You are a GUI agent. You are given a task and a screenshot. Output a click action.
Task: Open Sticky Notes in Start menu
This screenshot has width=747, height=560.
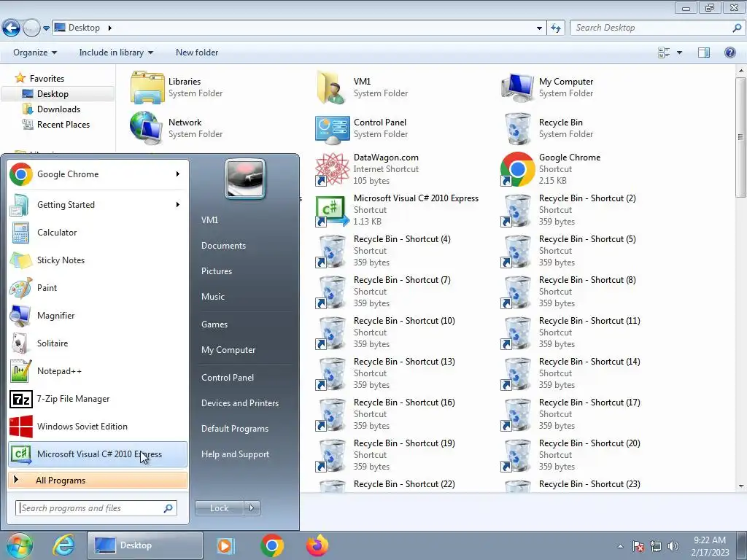pyautogui.click(x=98, y=260)
